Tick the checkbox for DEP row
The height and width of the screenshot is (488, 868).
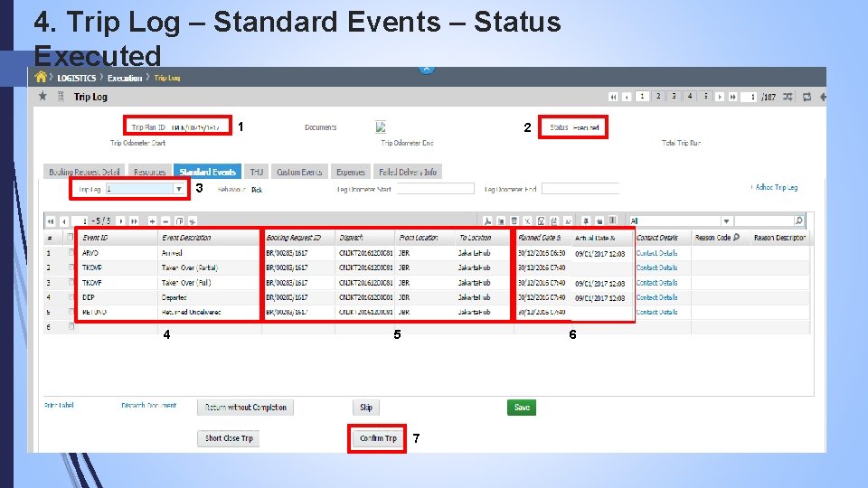click(71, 297)
